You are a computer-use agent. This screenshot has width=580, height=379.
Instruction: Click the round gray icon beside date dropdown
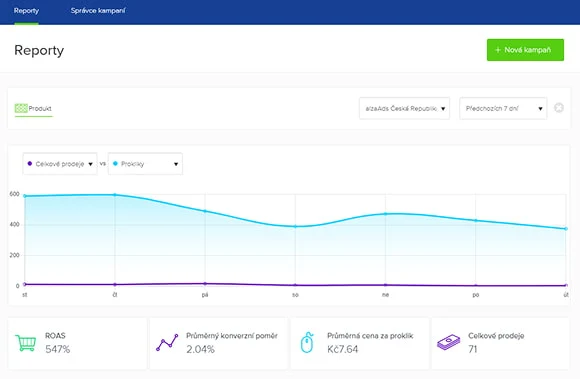(559, 108)
